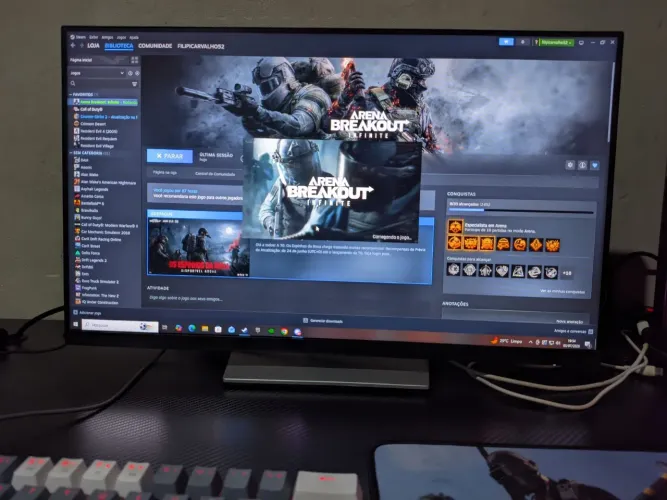667x500 pixels.
Task: Select Crimson Desert in library list
Action: coord(90,124)
